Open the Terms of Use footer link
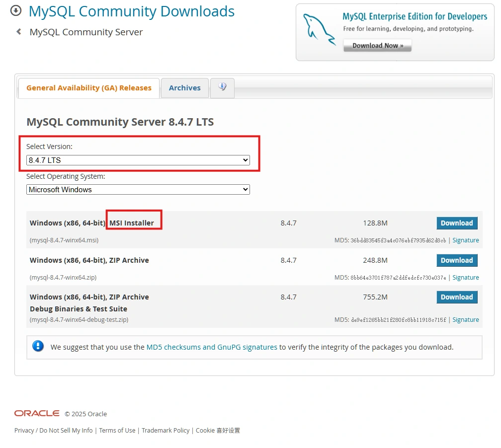The image size is (501, 448). click(x=117, y=431)
